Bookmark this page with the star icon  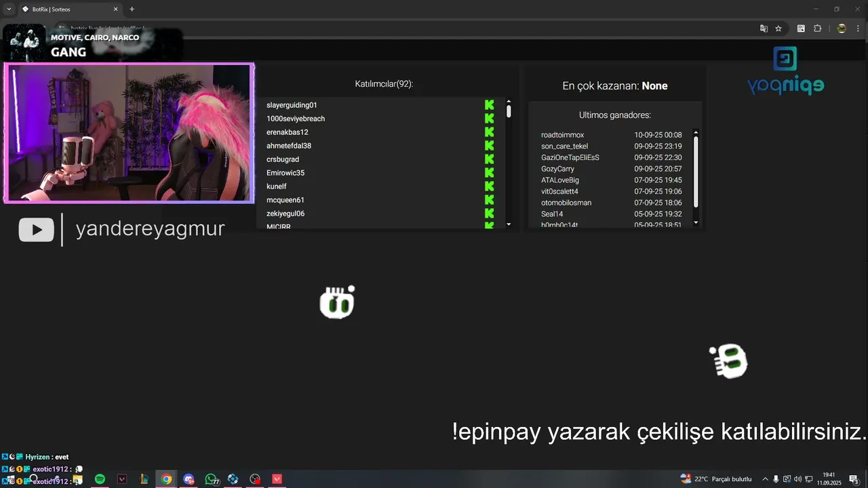[778, 28]
